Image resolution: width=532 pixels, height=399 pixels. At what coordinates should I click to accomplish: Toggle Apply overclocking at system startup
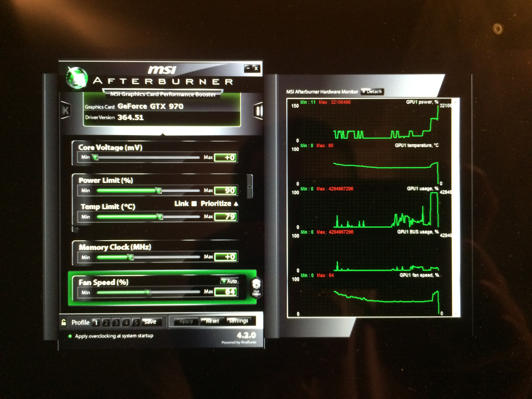[x=70, y=336]
